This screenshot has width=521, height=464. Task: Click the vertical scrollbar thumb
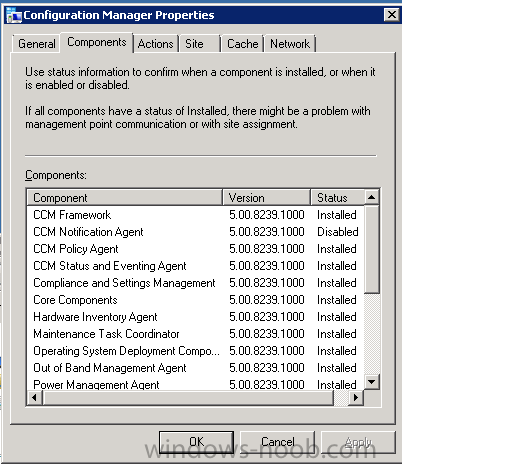(371, 249)
